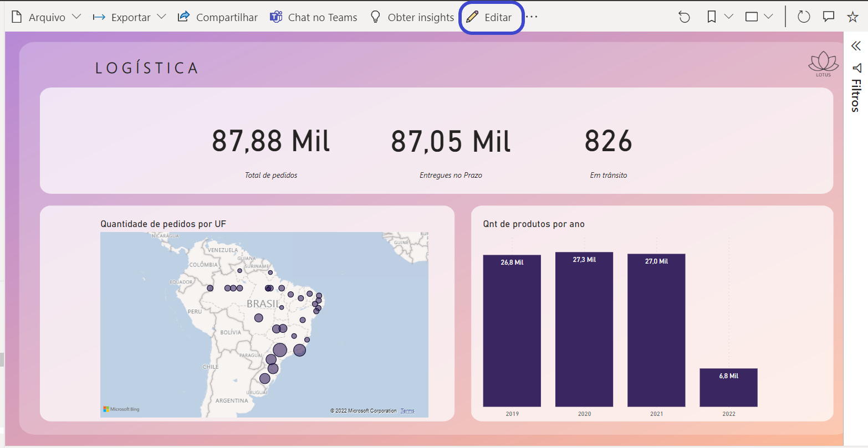Viewport: 868px width, 448px height.
Task: Click the pencil edit icon
Action: (x=472, y=17)
